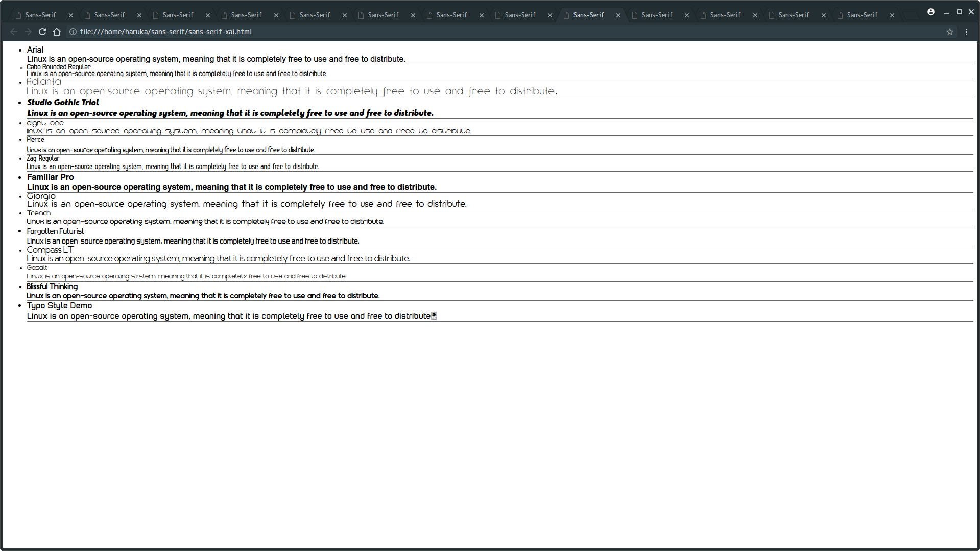Focus the address bar URL field
The width and height of the screenshot is (980, 551).
click(511, 32)
